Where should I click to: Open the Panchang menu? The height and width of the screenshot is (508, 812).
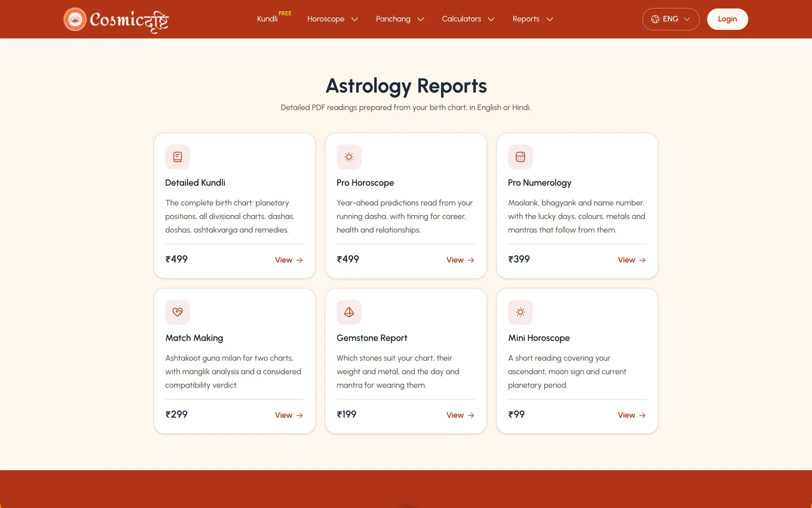click(x=393, y=19)
